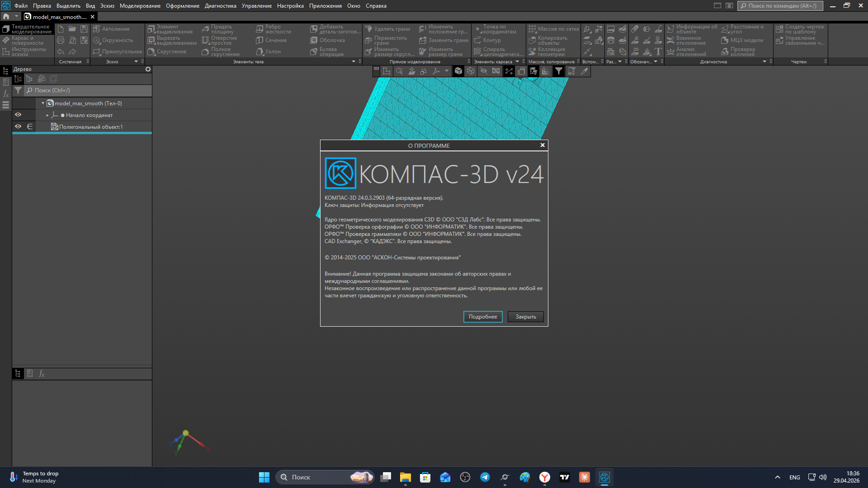Redo with the forward arrow icon
This screenshot has height=488, width=868.
coord(72,52)
